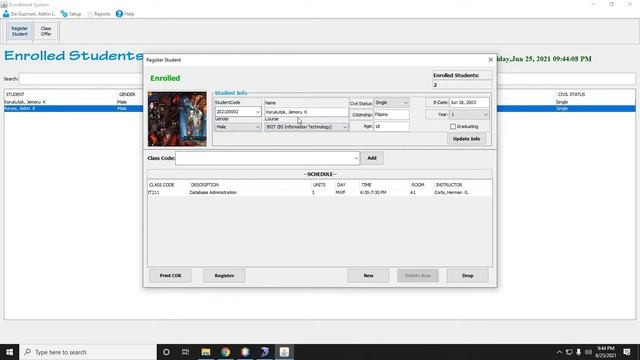Viewport: 640px width, 360px height.
Task: Close the Register Student dialog
Action: (491, 60)
